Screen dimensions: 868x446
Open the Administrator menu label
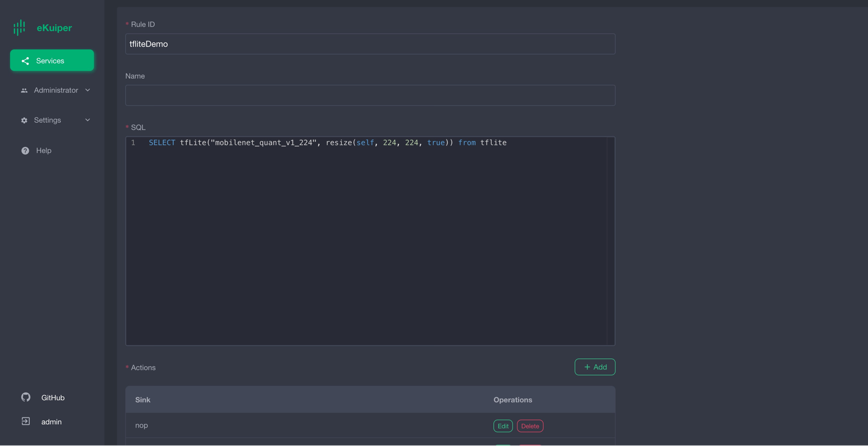tap(56, 90)
